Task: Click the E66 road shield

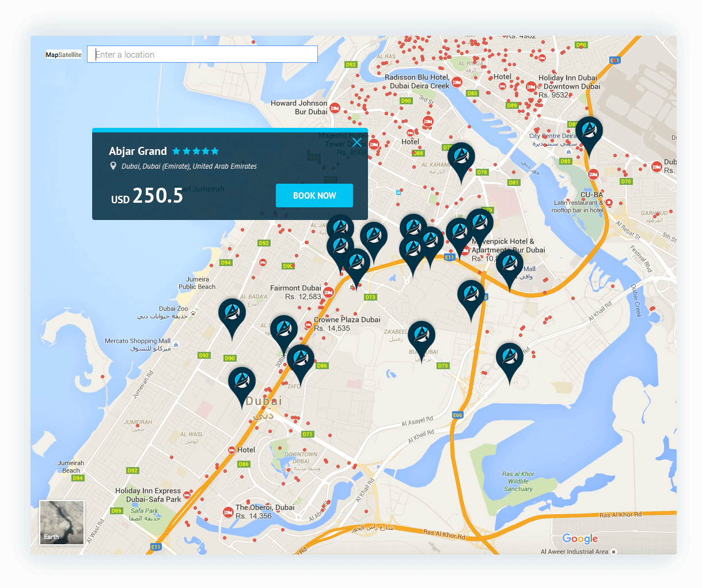Action: point(458,415)
